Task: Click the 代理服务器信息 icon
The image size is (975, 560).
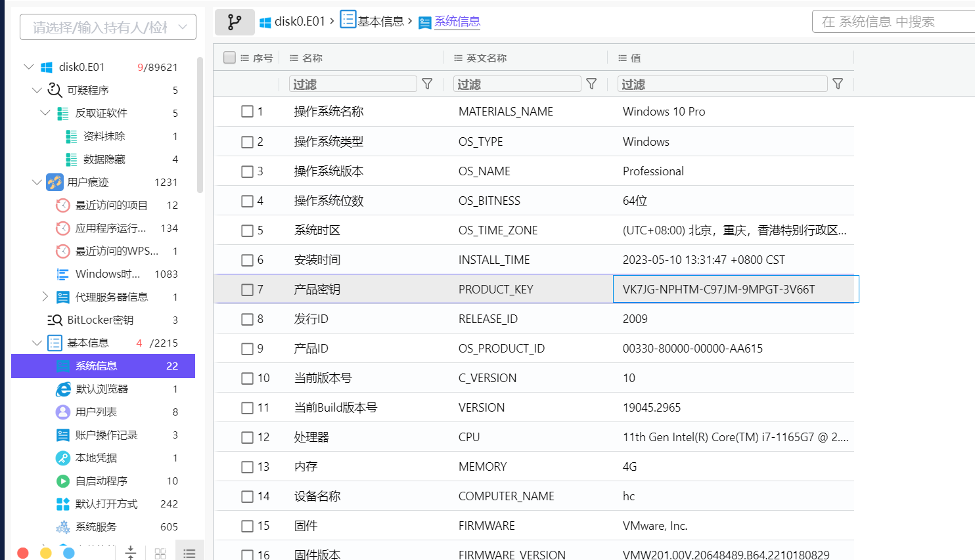Action: (x=63, y=297)
